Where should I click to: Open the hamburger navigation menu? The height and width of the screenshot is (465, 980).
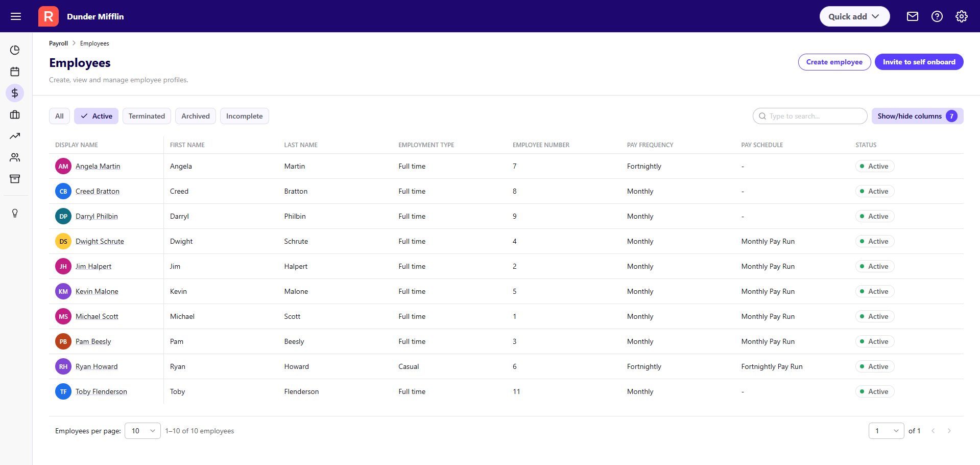16,16
